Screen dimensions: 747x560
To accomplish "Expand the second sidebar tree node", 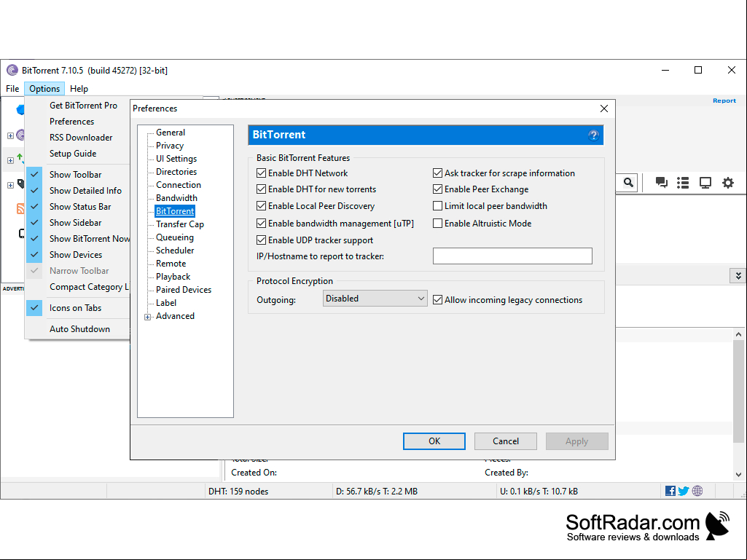I will coord(10,160).
